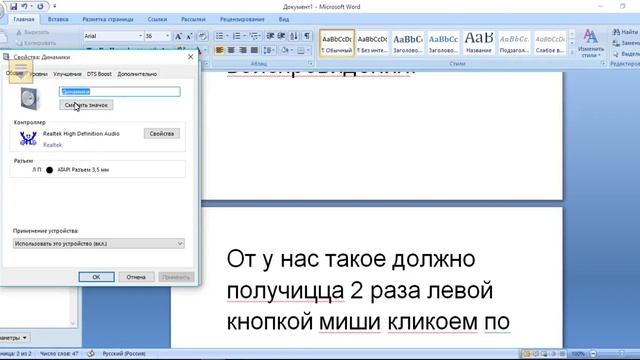Open Font name dropdown Arial

click(x=140, y=36)
